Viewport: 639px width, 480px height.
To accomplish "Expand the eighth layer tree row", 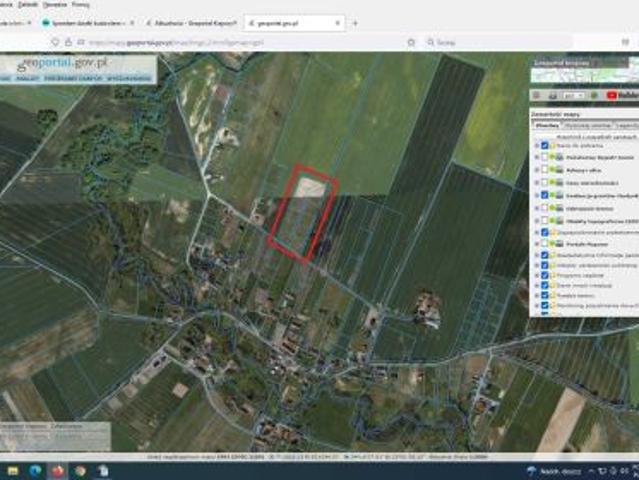I will (x=537, y=232).
